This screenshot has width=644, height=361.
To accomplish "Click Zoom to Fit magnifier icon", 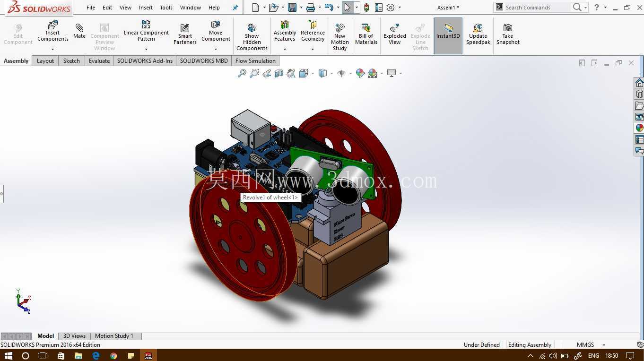I will tap(242, 73).
